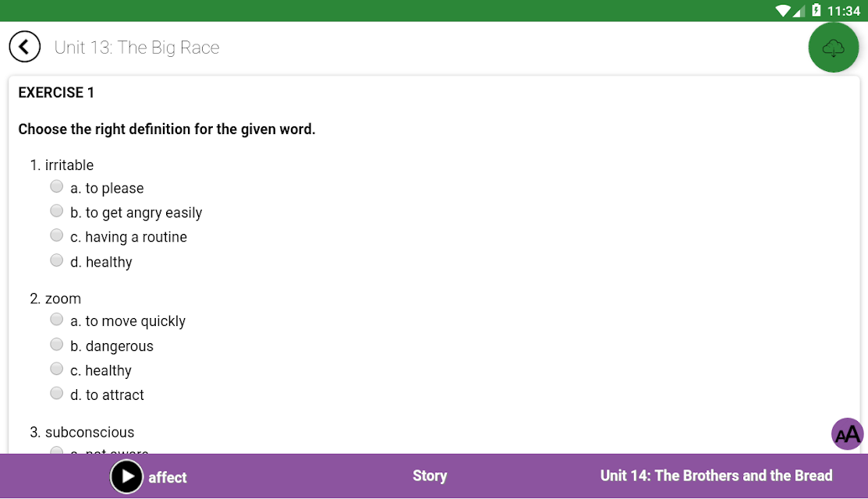Go to Unit 14: The Brothers and the Bread
Image resolution: width=868 pixels, height=499 pixels.
click(x=717, y=476)
